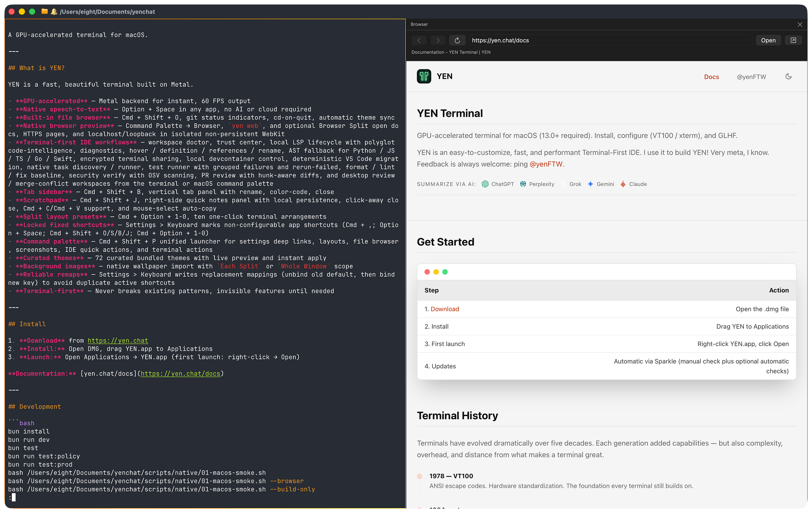
Task: Reload the page with refresh icon
Action: pyautogui.click(x=457, y=40)
